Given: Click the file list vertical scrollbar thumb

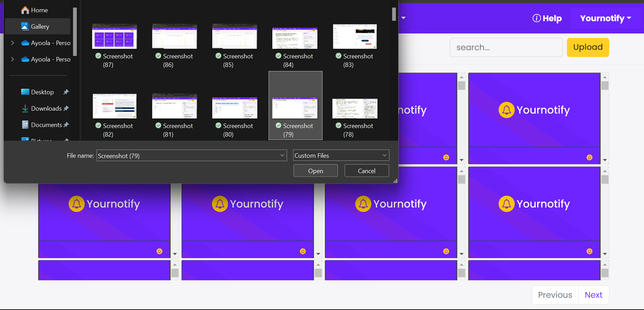Looking at the screenshot, I should 394,14.
